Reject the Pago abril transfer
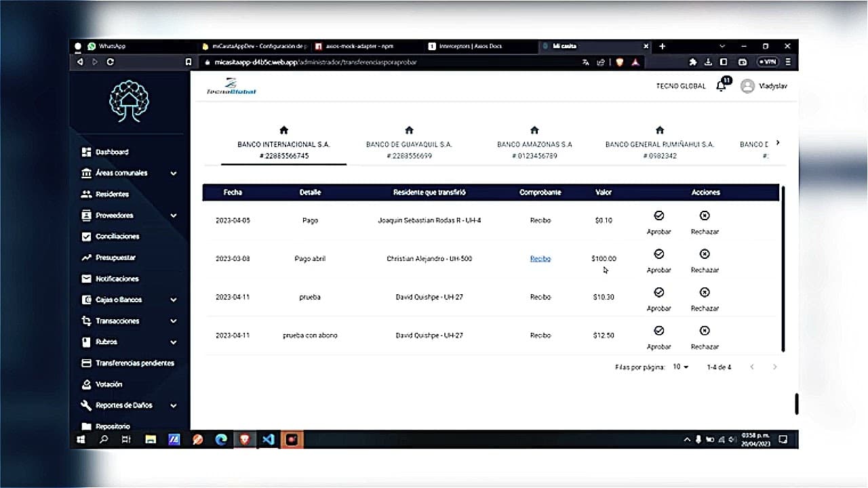 coord(705,260)
